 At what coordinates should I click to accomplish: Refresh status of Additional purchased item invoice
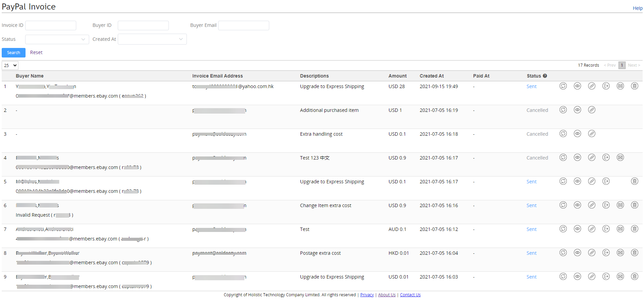(563, 110)
